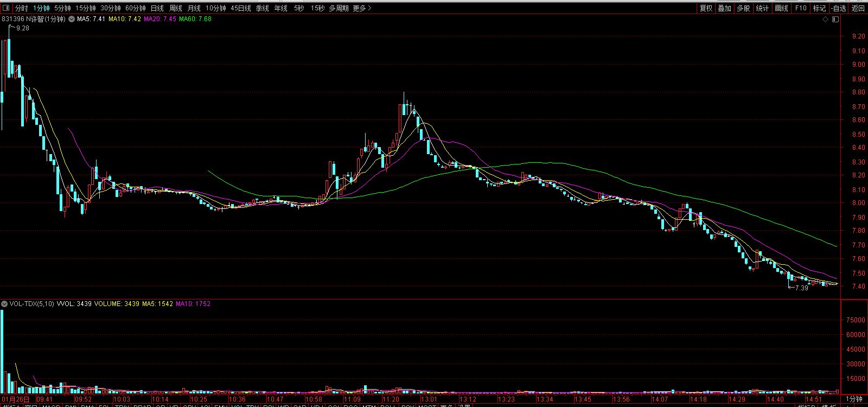Image resolution: width=868 pixels, height=407 pixels.
Task: Click the stock title 831396 N许智(1分钟)
Action: (x=34, y=19)
